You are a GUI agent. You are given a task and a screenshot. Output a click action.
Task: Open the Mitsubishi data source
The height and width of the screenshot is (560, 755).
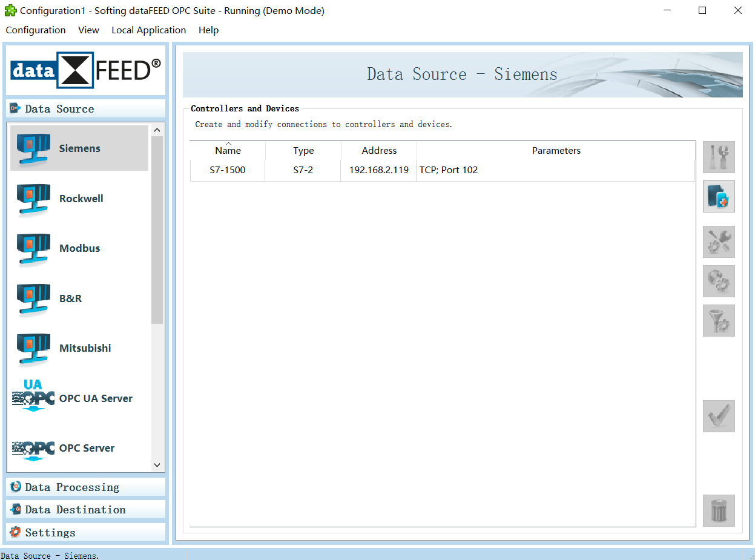click(79, 348)
